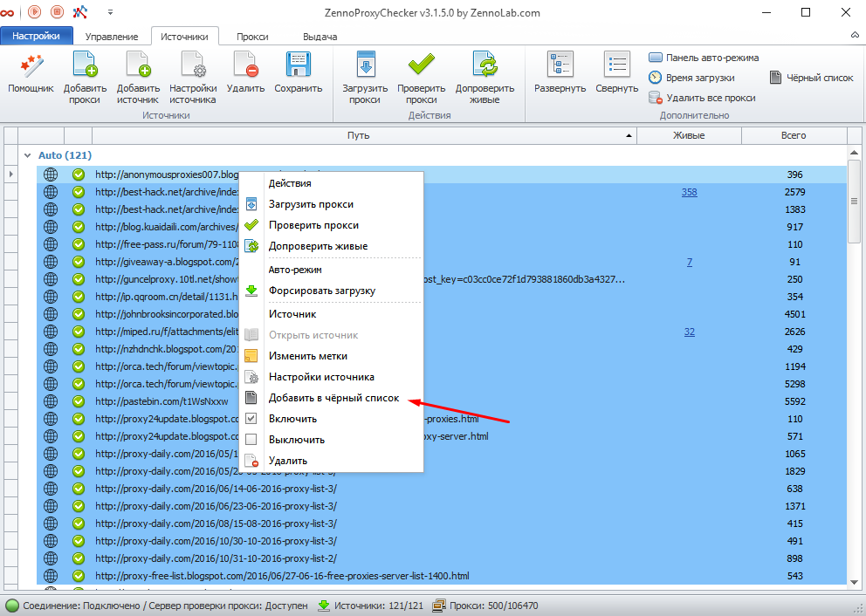Open Настройки источника in the ribbon
Image resolution: width=866 pixels, height=616 pixels.
[x=193, y=66]
